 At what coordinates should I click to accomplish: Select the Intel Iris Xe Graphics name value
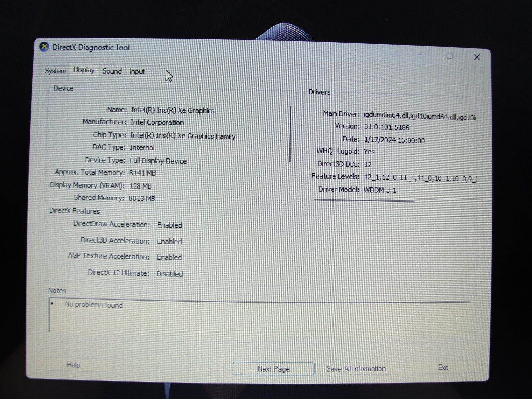[x=173, y=110]
